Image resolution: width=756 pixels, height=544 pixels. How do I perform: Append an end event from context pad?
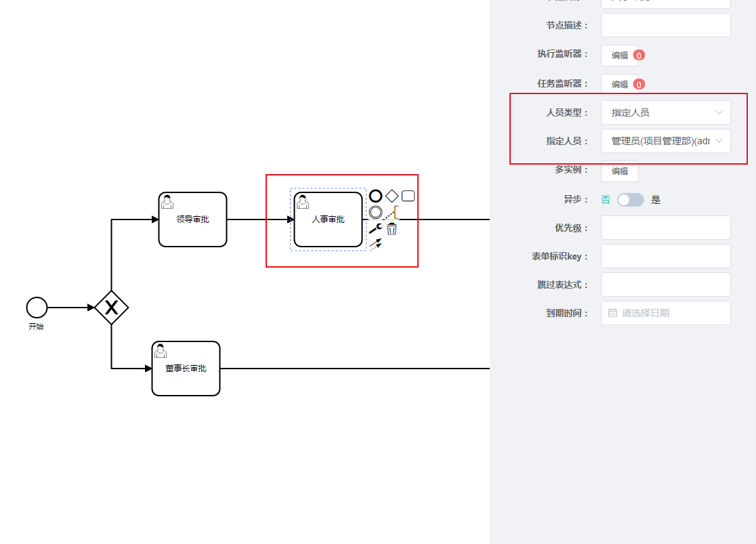[375, 196]
